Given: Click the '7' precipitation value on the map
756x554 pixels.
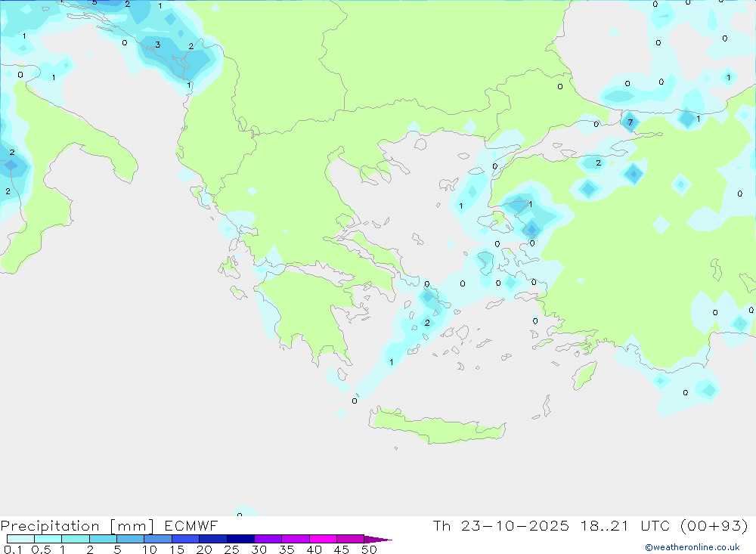Looking at the screenshot, I should point(631,122).
